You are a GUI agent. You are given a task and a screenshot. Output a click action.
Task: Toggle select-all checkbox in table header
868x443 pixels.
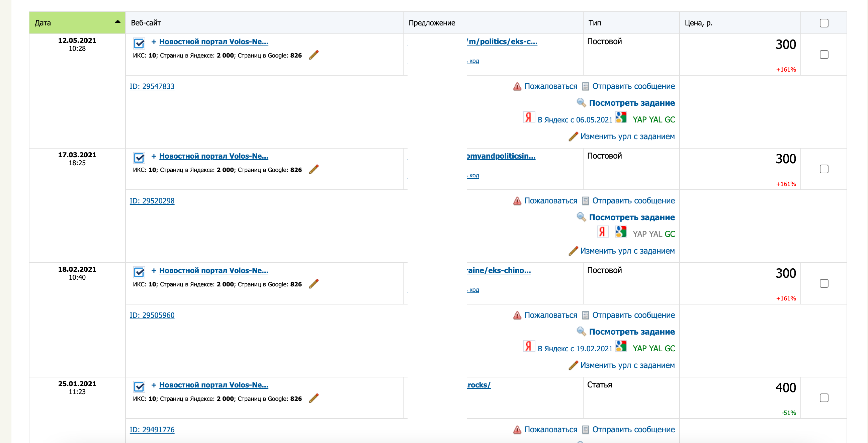(823, 23)
